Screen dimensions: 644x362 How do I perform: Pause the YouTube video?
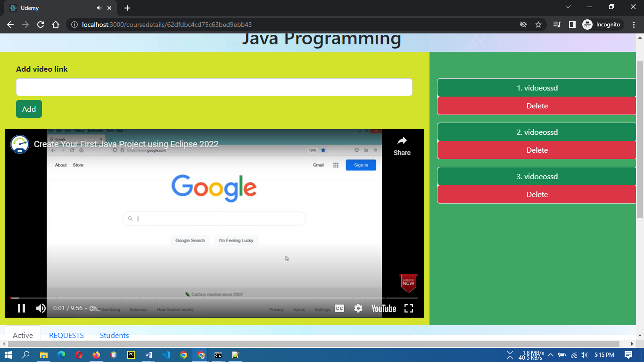[x=21, y=308]
